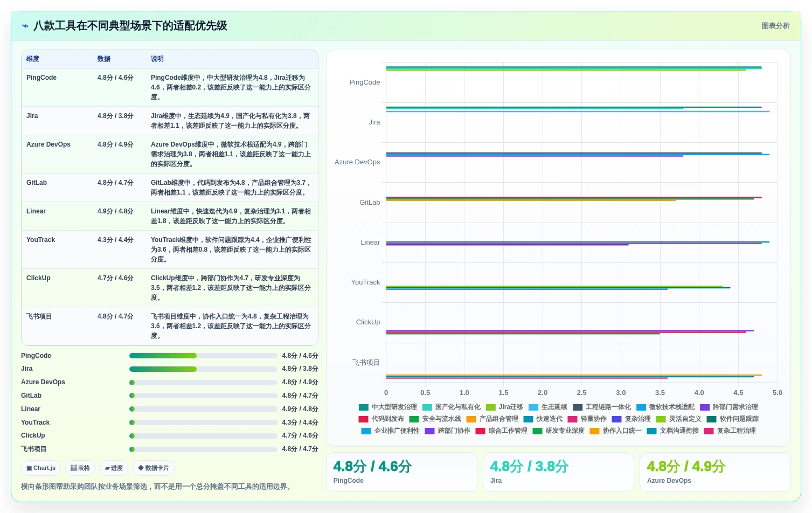Click 复杂工程治理 legend entry

730,431
